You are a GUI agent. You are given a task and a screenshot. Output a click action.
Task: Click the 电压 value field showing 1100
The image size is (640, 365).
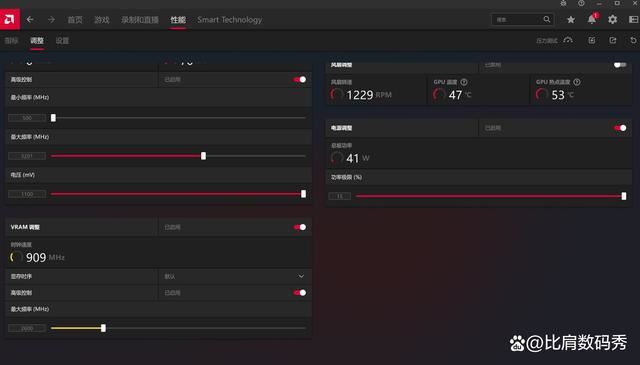(27, 194)
